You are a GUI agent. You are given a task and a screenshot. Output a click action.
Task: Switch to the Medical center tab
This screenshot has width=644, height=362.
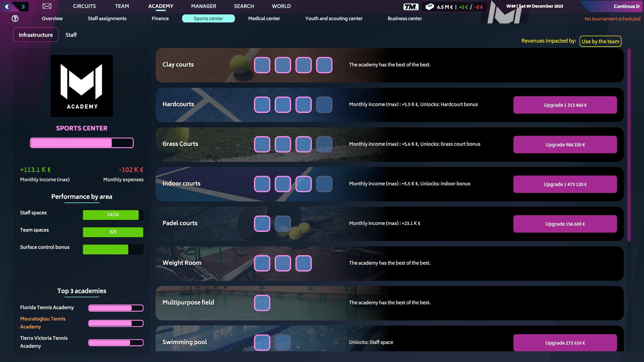pyautogui.click(x=264, y=18)
